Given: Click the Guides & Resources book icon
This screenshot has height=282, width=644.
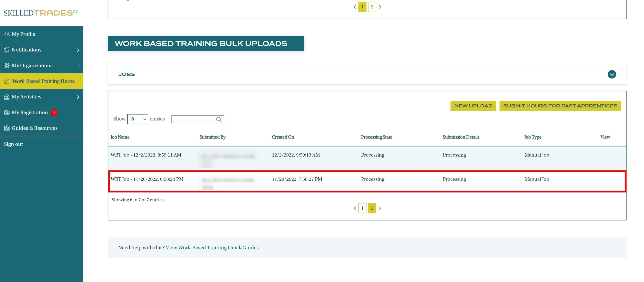Looking at the screenshot, I should click(x=7, y=128).
